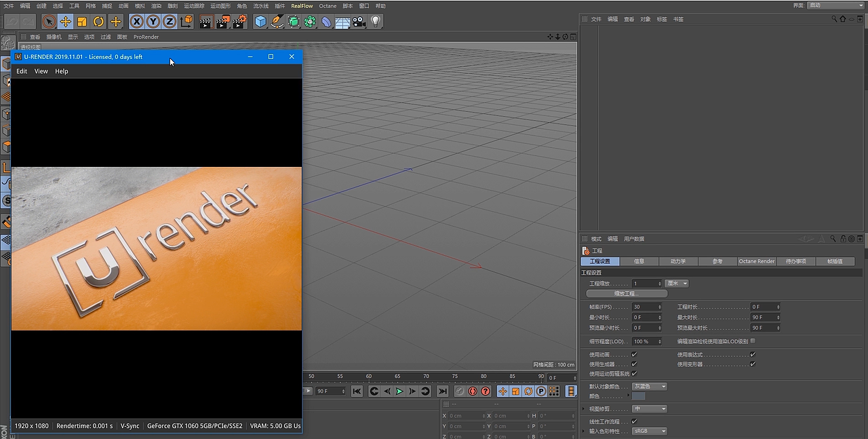The height and width of the screenshot is (439, 868).
Task: Toggle the 线性工作流程 checkbox
Action: click(635, 421)
